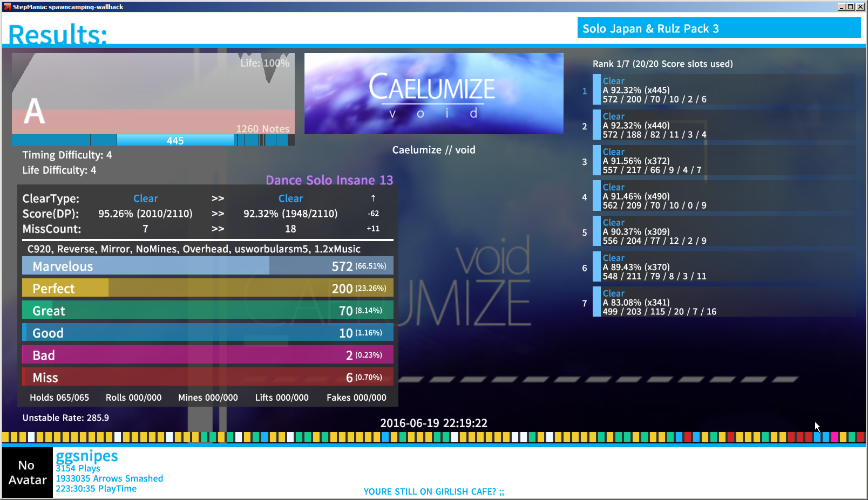Click the Marvelous judgment bar

pyautogui.click(x=207, y=266)
